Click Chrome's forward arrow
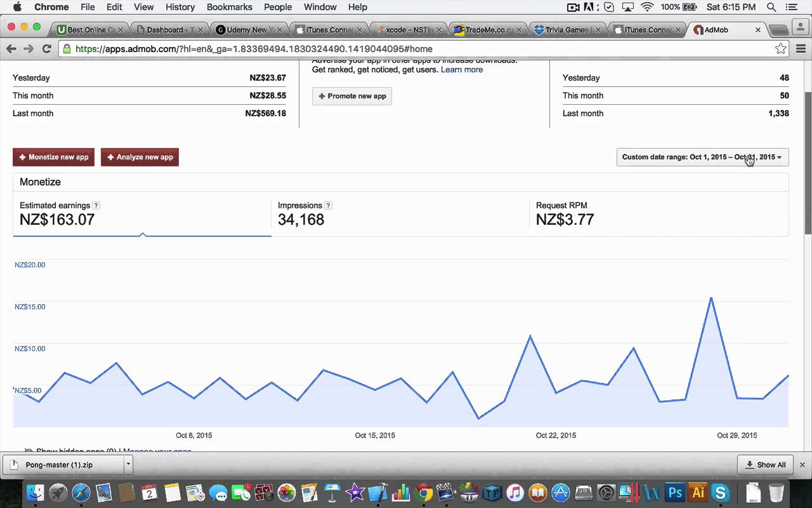 pyautogui.click(x=29, y=49)
